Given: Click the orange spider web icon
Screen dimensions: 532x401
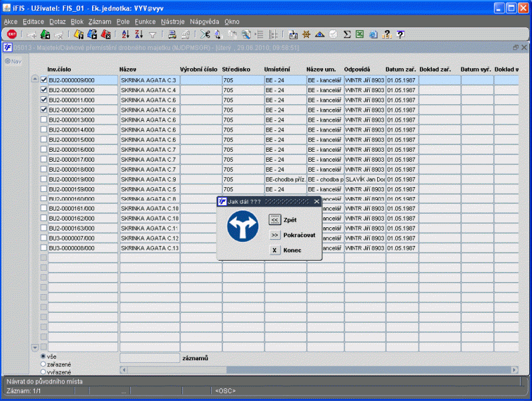Looking at the screenshot, I should (306, 34).
